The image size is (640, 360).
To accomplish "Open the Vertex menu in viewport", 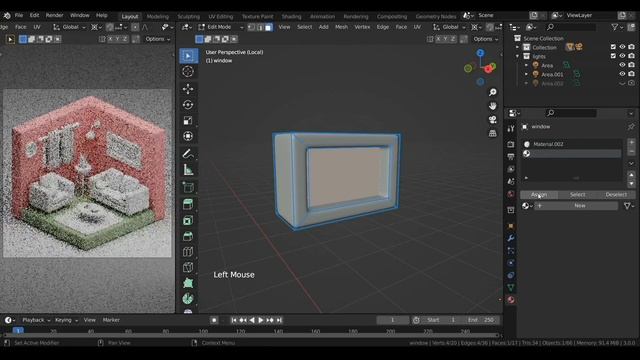I will tap(362, 27).
